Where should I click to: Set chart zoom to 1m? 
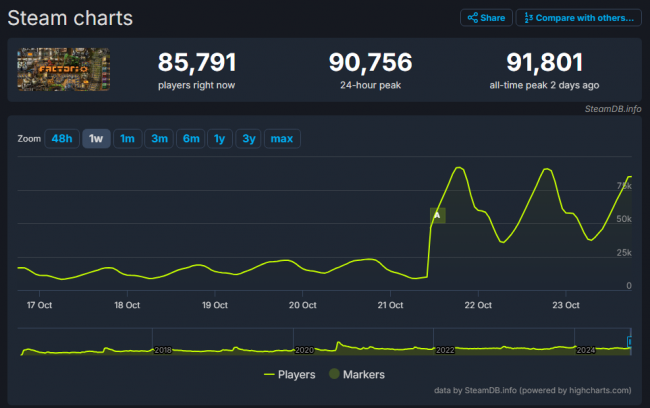click(127, 139)
